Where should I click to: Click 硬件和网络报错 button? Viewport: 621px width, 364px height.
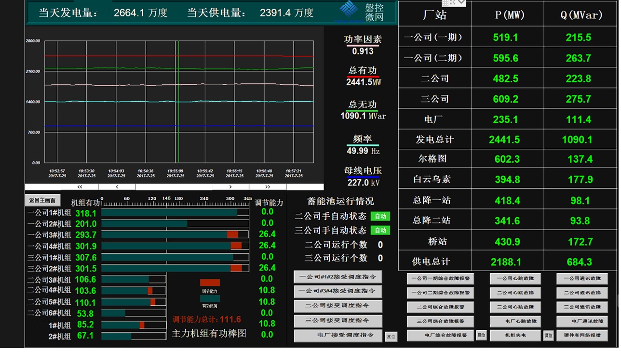pyautogui.click(x=582, y=336)
